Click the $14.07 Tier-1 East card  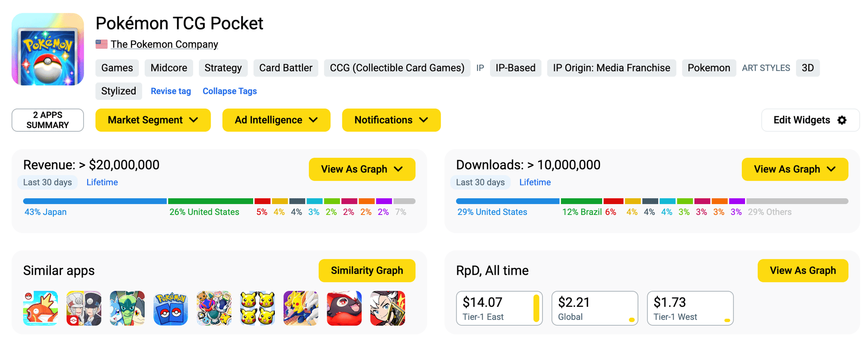pyautogui.click(x=499, y=308)
